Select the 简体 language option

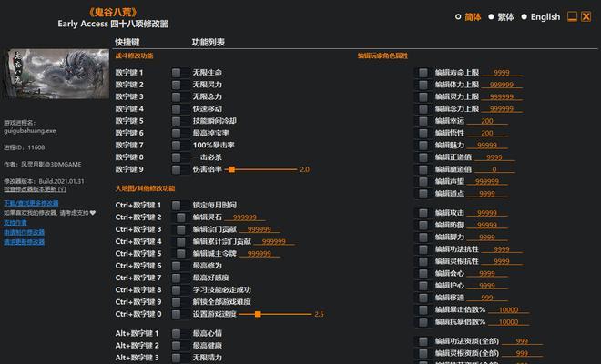(468, 17)
